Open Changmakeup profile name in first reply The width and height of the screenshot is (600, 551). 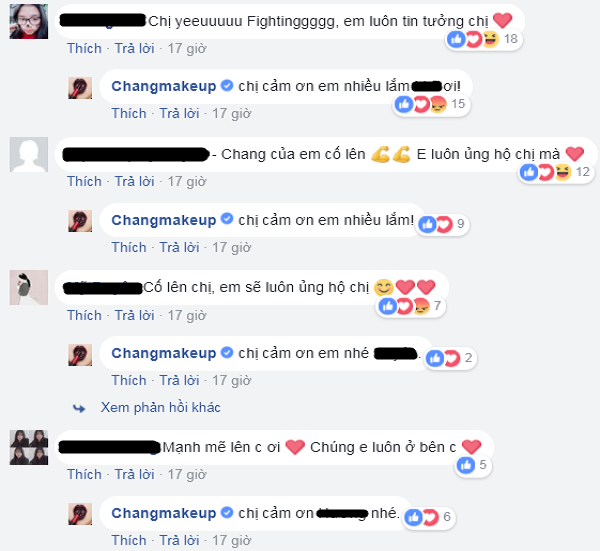point(164,86)
